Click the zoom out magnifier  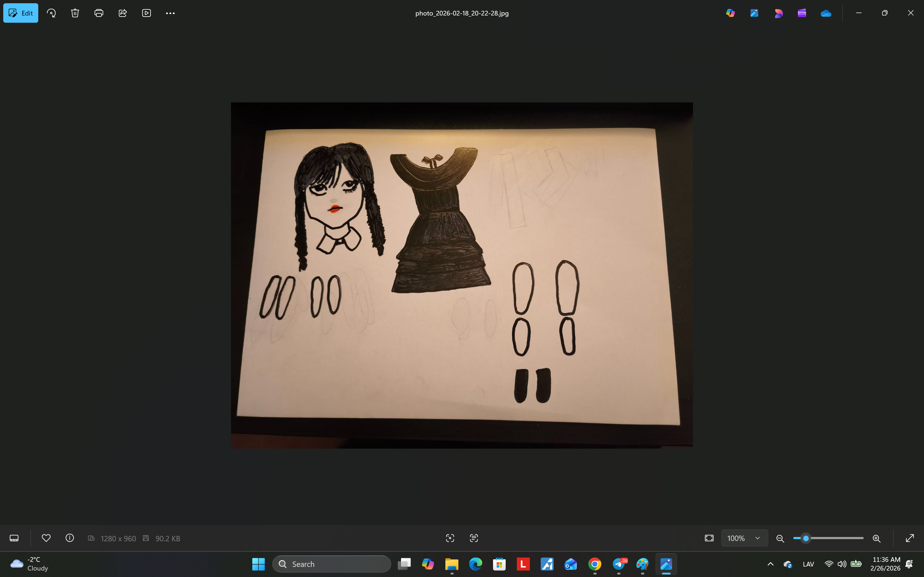pyautogui.click(x=780, y=538)
